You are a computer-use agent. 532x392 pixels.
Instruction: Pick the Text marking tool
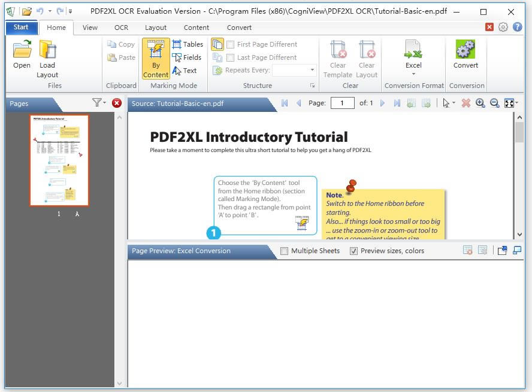pyautogui.click(x=185, y=71)
